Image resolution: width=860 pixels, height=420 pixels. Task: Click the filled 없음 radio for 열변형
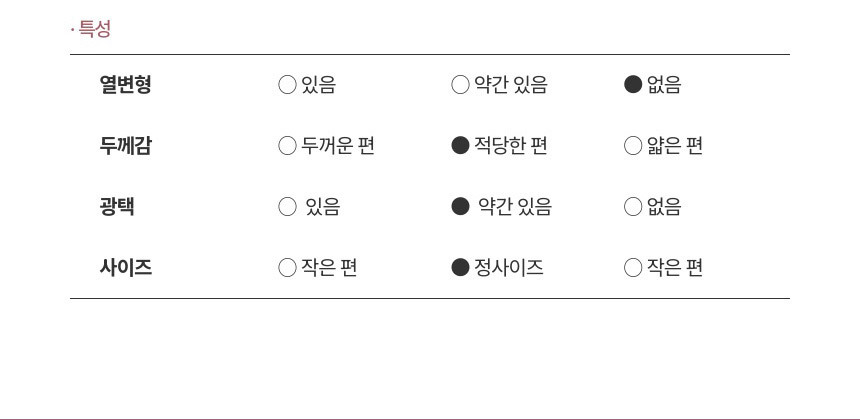[633, 85]
